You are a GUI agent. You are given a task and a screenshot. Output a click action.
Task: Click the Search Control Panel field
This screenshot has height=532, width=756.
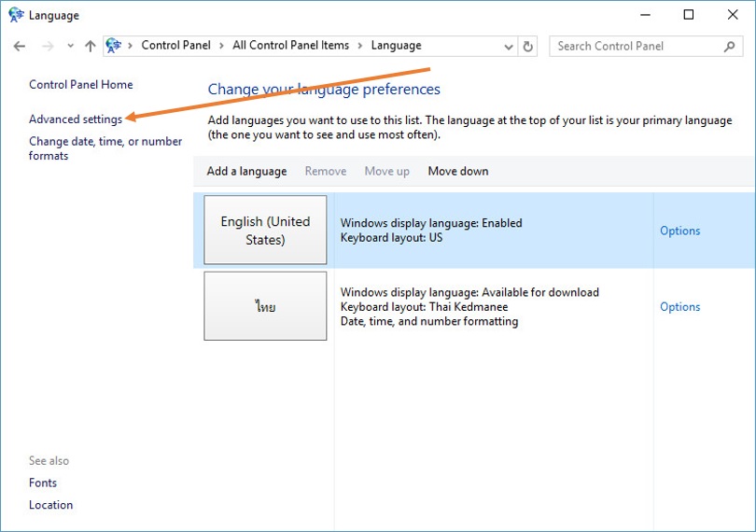pyautogui.click(x=637, y=46)
